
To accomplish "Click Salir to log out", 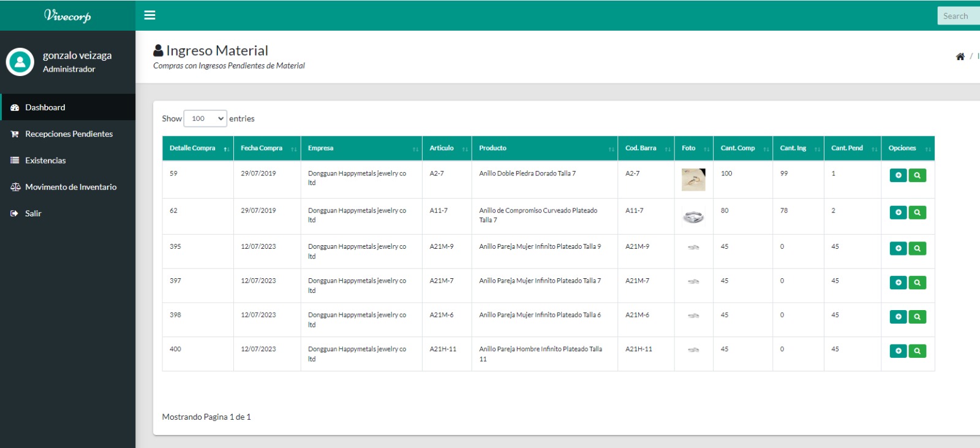I will pos(33,214).
